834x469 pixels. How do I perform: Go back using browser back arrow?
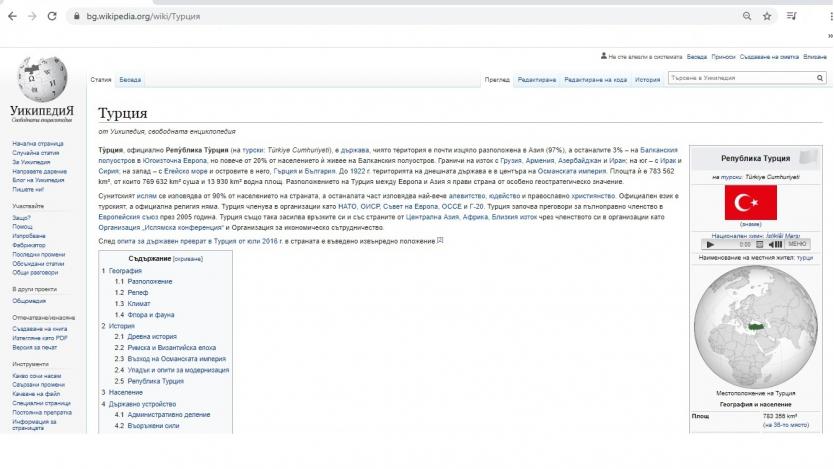(x=12, y=16)
